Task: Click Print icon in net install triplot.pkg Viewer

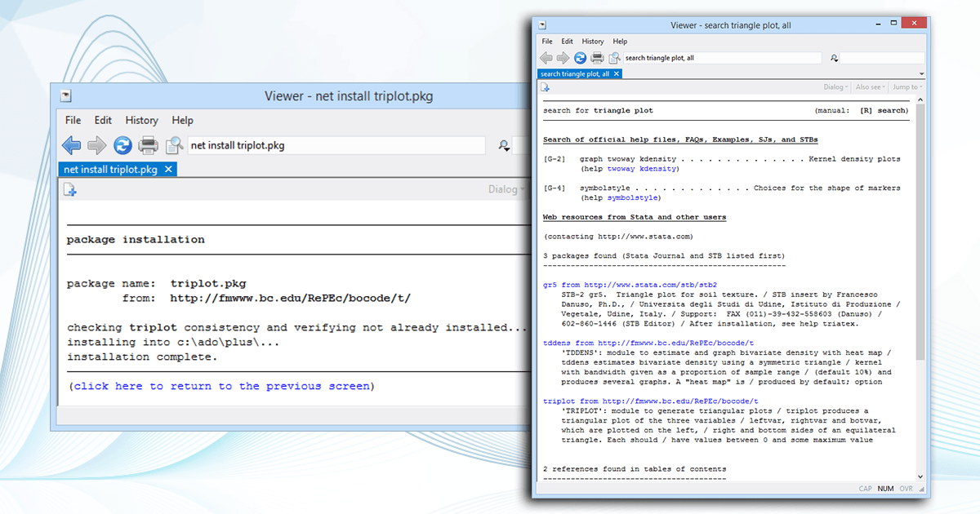Action: [x=148, y=145]
